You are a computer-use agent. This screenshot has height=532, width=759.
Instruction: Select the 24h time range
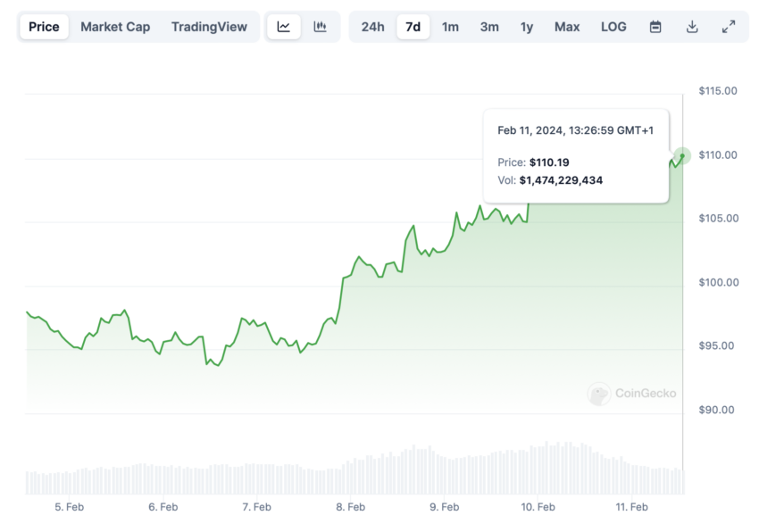(373, 27)
